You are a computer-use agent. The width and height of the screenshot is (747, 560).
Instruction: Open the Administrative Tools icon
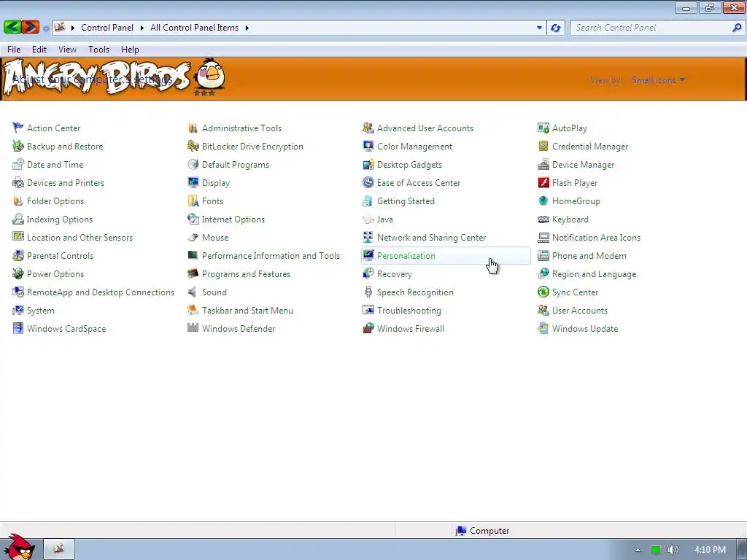click(x=193, y=128)
